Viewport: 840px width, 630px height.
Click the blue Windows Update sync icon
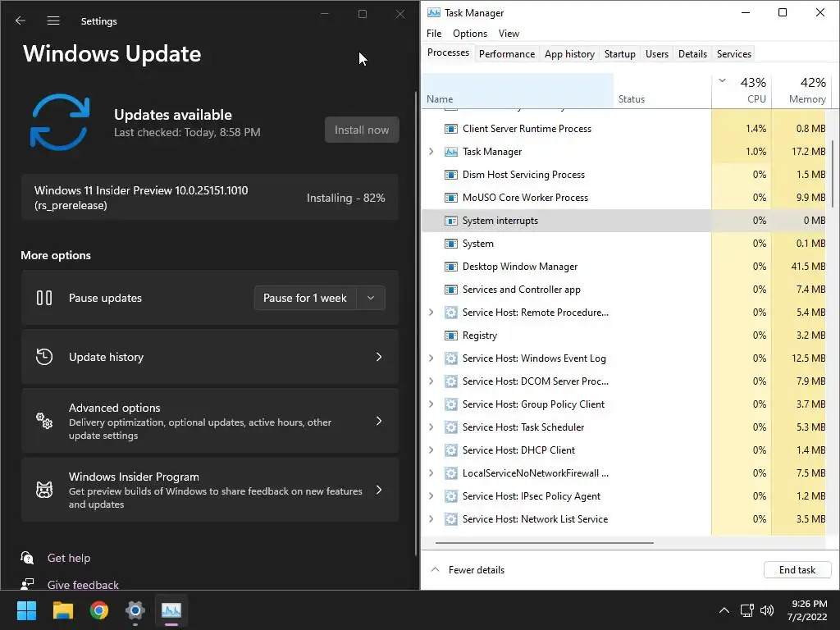tap(59, 122)
